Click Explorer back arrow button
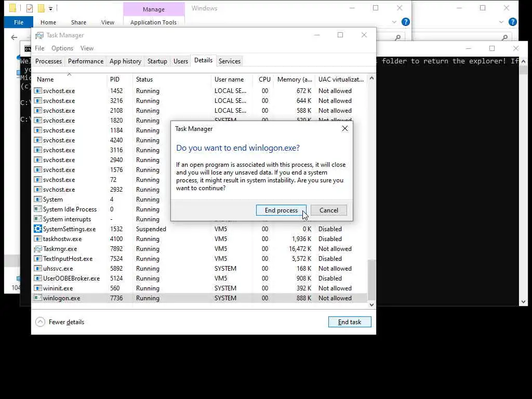The image size is (532, 399). (14, 37)
